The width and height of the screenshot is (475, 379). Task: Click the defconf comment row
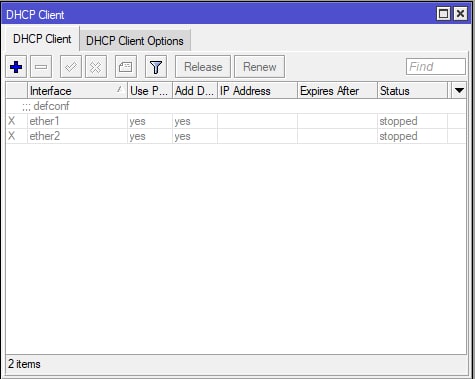coord(236,106)
